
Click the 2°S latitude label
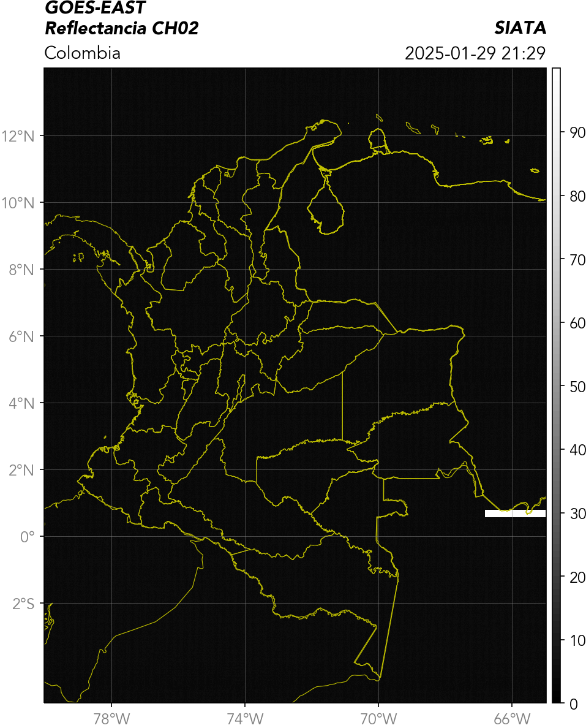(x=24, y=604)
